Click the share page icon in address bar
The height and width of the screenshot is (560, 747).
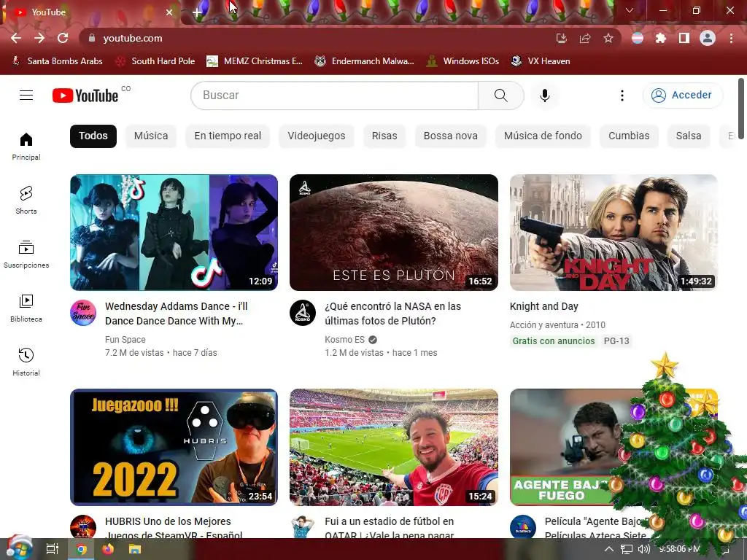click(x=585, y=38)
